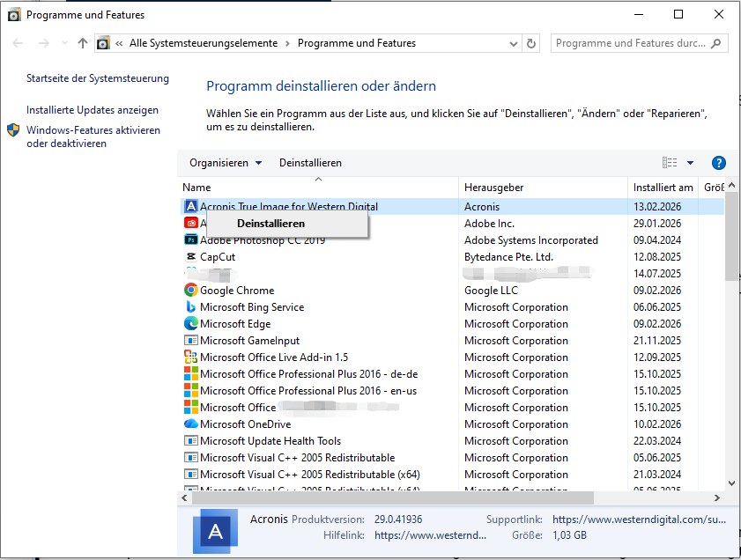Image resolution: width=741 pixels, height=560 pixels.
Task: Select the Google Chrome program icon
Action: pyautogui.click(x=189, y=290)
